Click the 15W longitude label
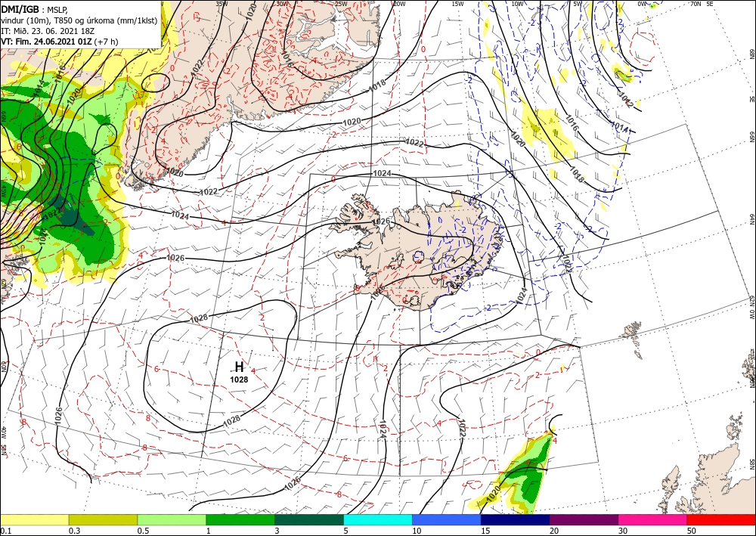The image size is (756, 536). pyautogui.click(x=457, y=4)
